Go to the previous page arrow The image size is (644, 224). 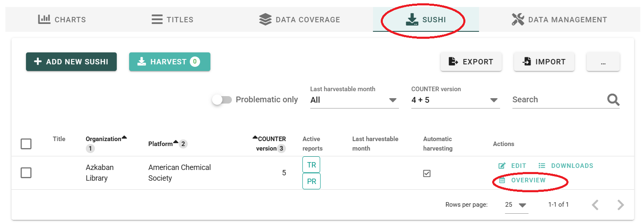595,205
